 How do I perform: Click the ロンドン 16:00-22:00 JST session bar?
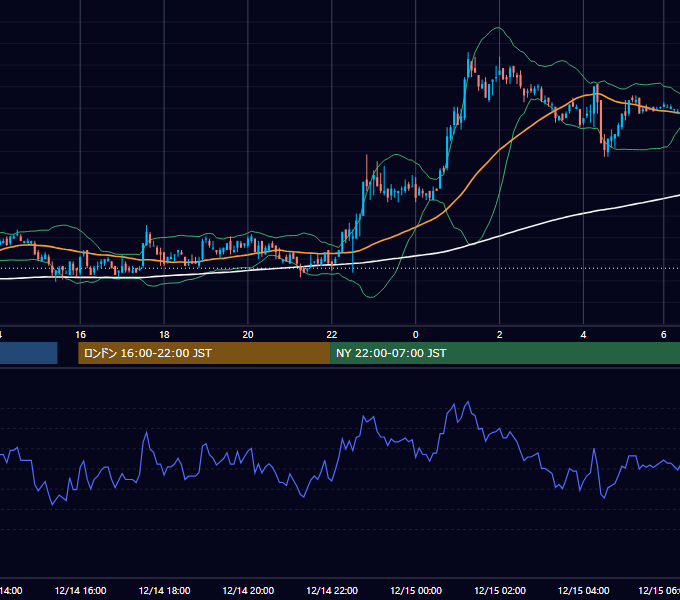pyautogui.click(x=204, y=353)
